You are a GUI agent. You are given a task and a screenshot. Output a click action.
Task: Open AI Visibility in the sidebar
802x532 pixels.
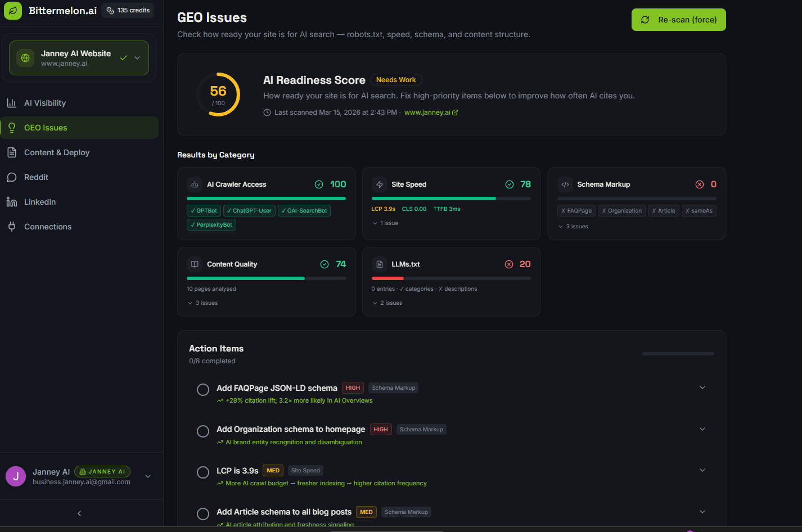(45, 103)
